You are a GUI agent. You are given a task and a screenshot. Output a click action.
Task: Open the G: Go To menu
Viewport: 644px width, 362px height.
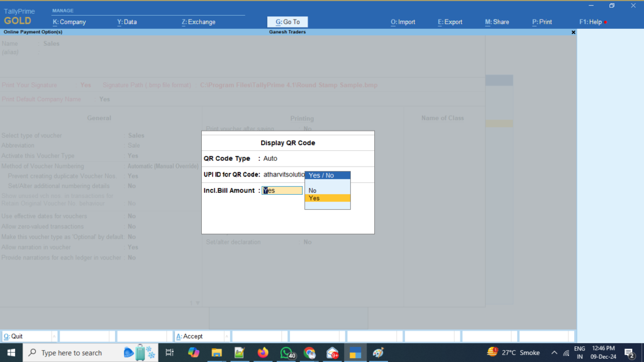(x=287, y=21)
